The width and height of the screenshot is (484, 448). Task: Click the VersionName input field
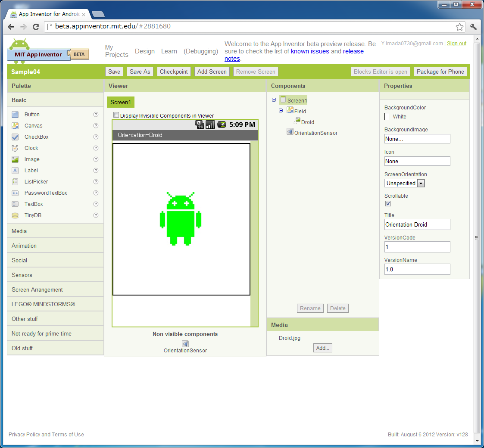417,269
